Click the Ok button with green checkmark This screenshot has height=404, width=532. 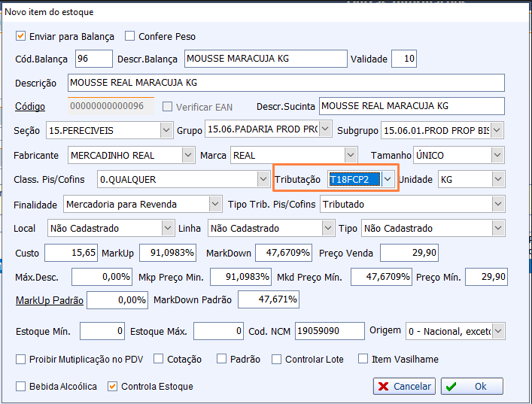pos(472,386)
